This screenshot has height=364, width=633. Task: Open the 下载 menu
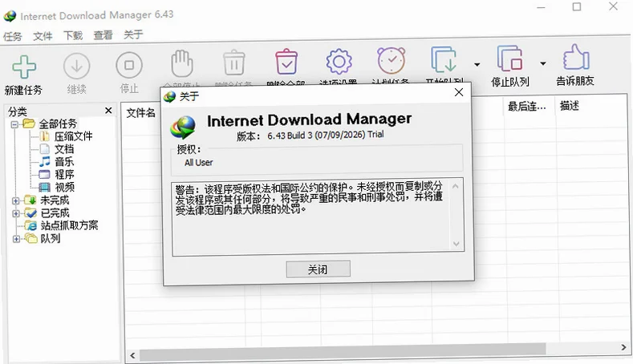[x=73, y=35]
